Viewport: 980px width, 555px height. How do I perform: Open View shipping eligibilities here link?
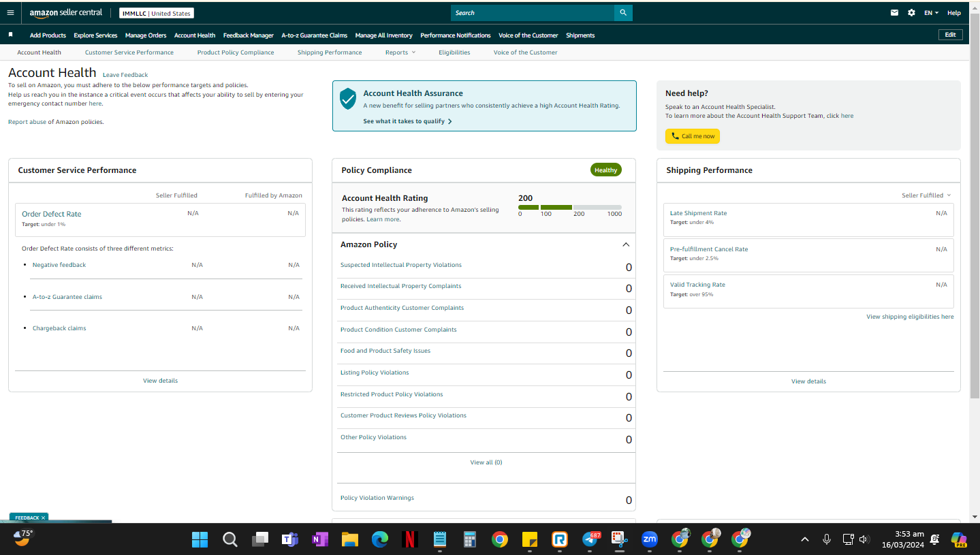tap(910, 317)
